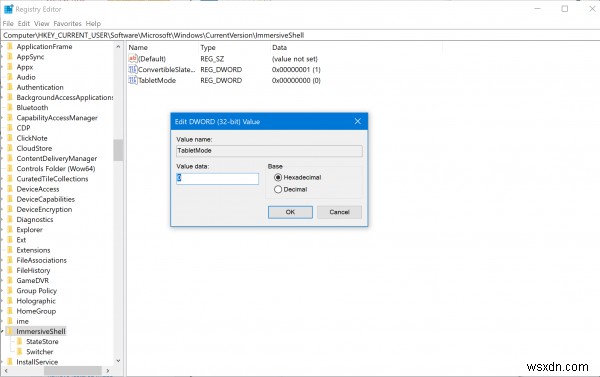Screen dimensions: 600x377
Task: Select ContentDeliveryManager key in tree
Action: pyautogui.click(x=57, y=158)
